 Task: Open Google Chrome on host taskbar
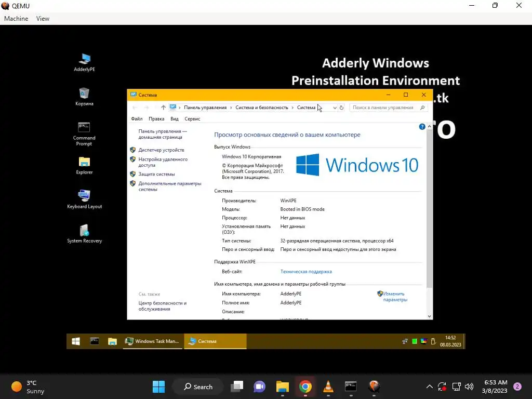click(305, 387)
